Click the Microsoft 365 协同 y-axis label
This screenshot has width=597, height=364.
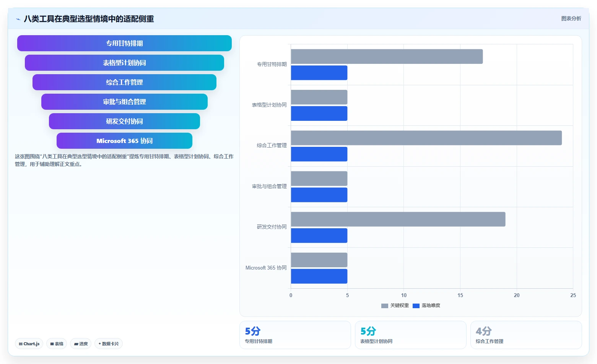click(266, 268)
